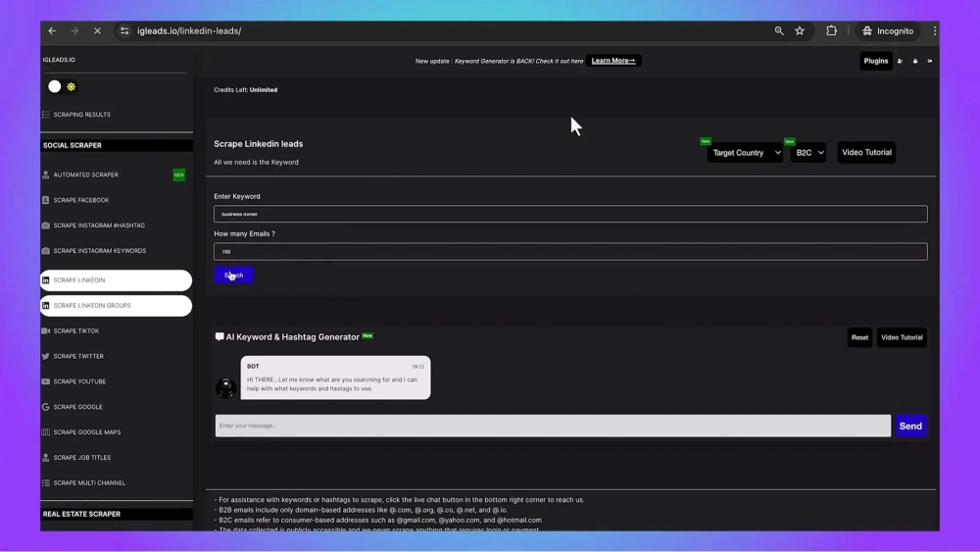Follow the Learn More link
Viewport: 980px width, 552px height.
click(613, 61)
